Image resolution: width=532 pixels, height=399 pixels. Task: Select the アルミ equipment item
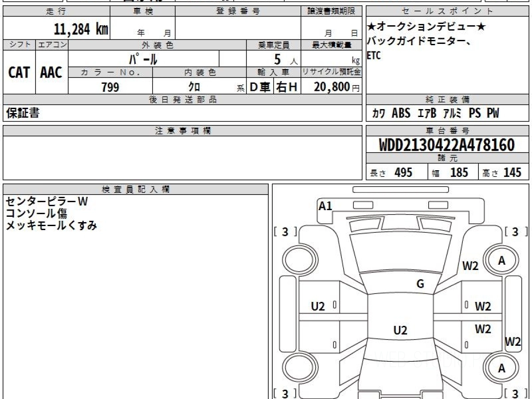pos(452,113)
